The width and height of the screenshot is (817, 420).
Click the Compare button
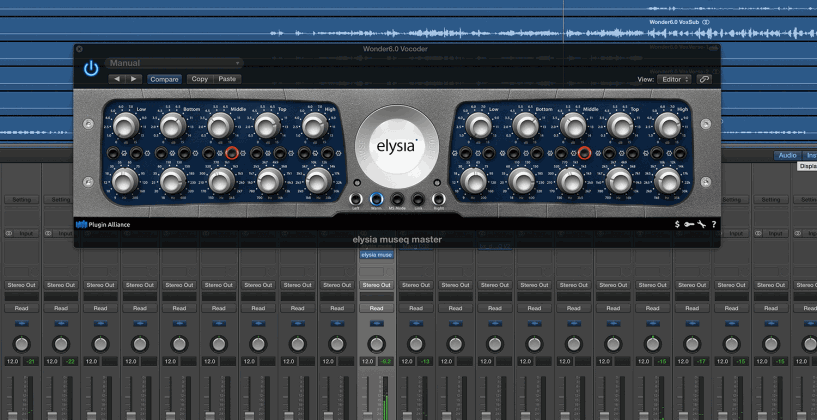(x=165, y=79)
